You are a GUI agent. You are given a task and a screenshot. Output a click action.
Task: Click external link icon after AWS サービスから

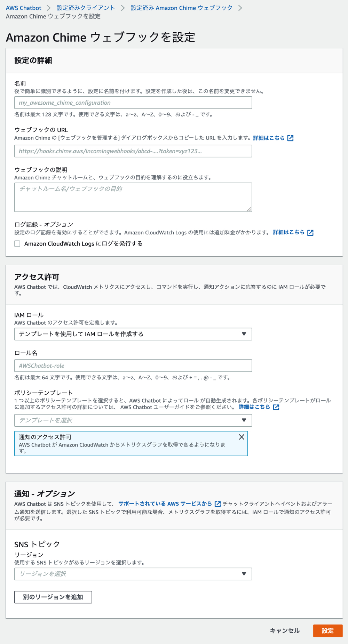coord(218,504)
